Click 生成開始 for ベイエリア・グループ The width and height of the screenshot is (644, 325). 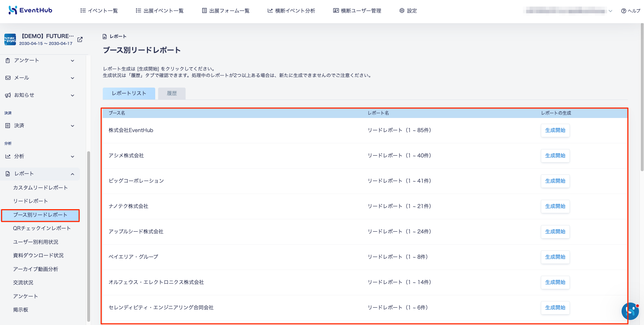pyautogui.click(x=555, y=257)
